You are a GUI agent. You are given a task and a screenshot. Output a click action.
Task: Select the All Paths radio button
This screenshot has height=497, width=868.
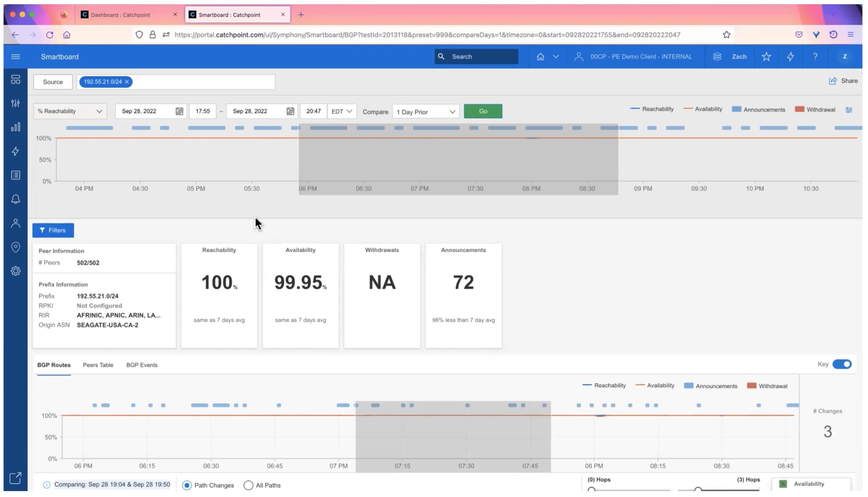click(x=248, y=485)
